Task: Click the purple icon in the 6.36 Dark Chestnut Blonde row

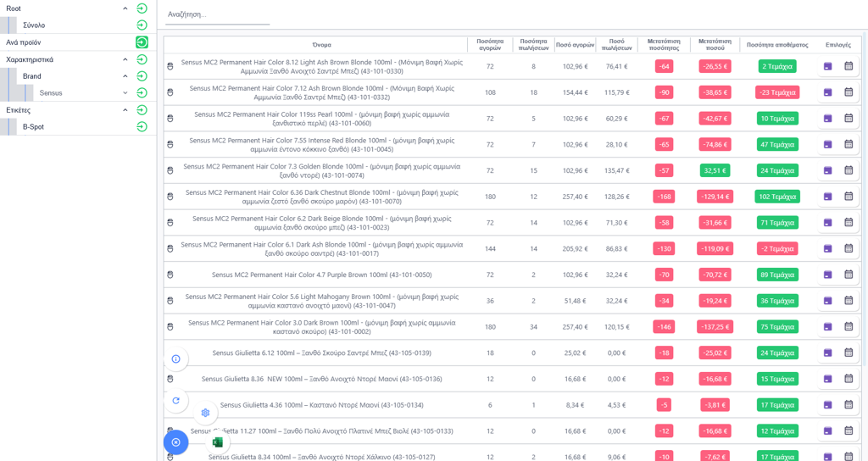Action: click(x=827, y=197)
